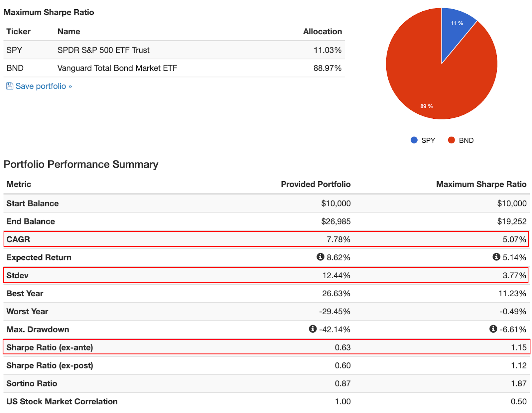Toggle SPY blue legend marker

pos(414,140)
